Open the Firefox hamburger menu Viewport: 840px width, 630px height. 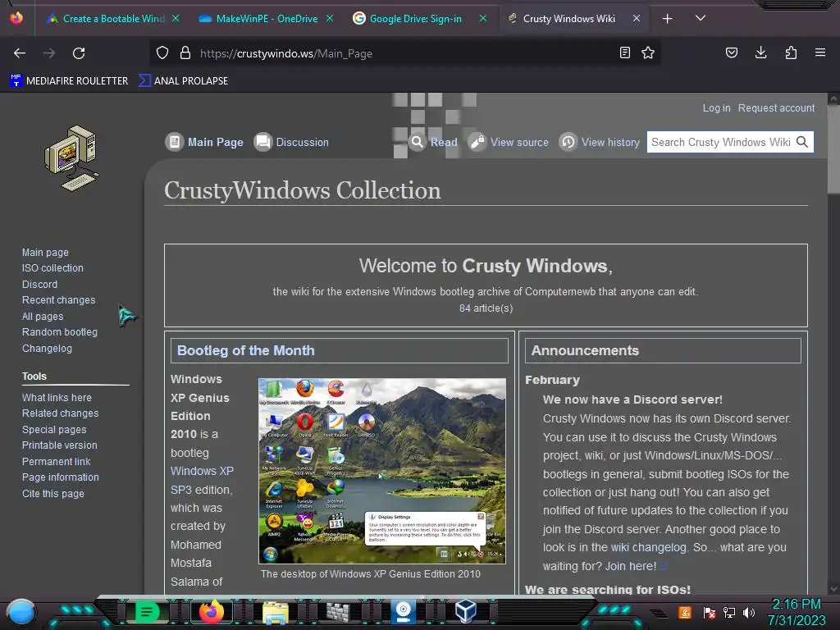coord(820,52)
